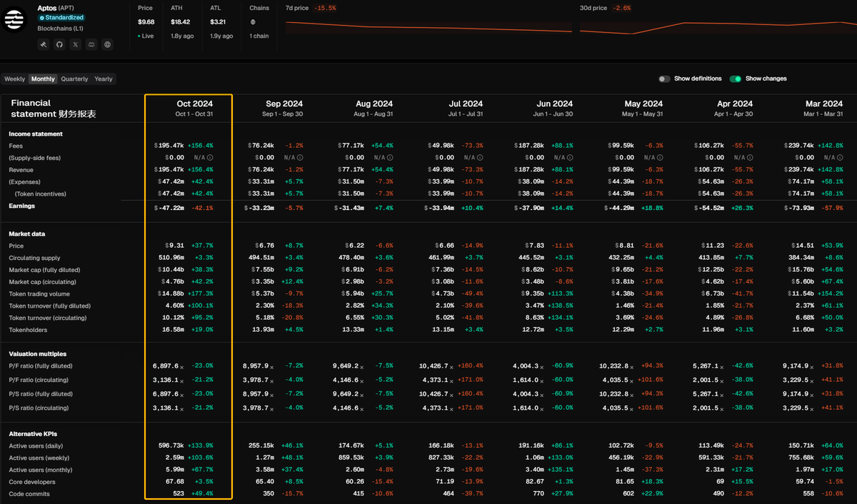Click the $14.88b token trading volume value

(x=170, y=294)
